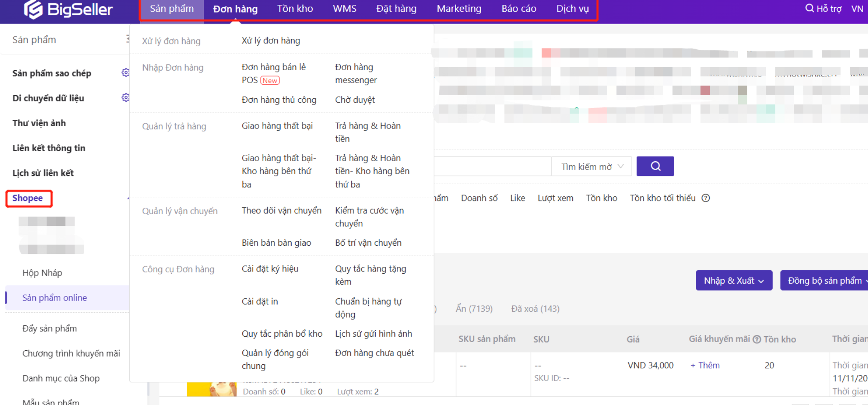
Task: Open the Báo cáo top menu
Action: point(519,9)
